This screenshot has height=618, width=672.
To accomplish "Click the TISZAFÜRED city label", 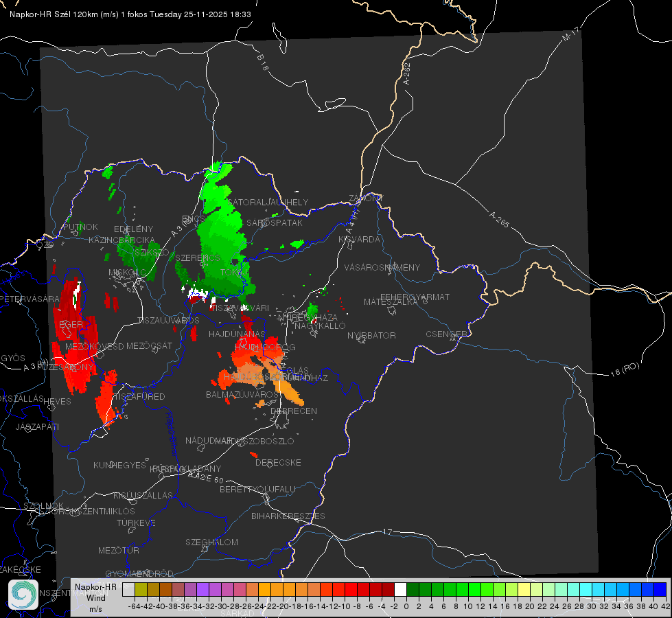I will (139, 397).
